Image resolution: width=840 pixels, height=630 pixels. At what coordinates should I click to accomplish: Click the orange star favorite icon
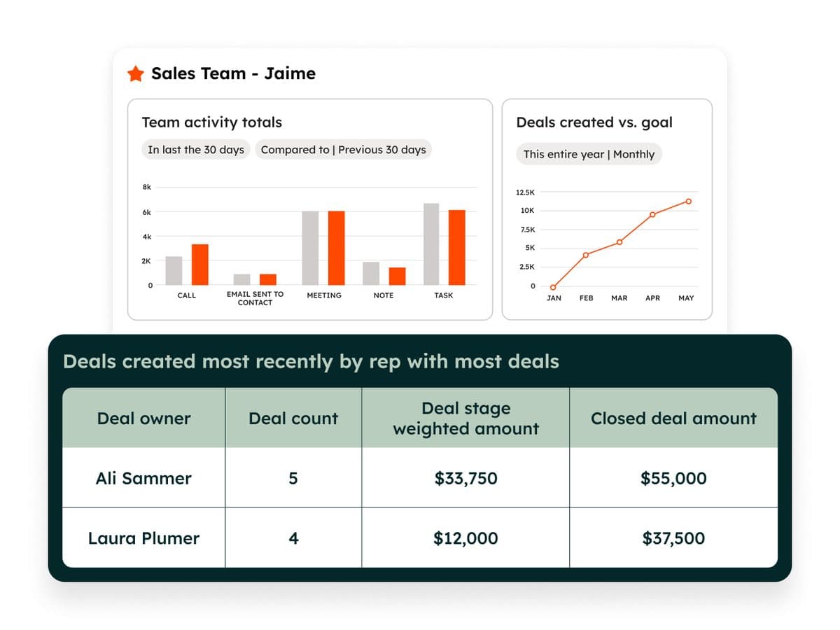[x=135, y=73]
